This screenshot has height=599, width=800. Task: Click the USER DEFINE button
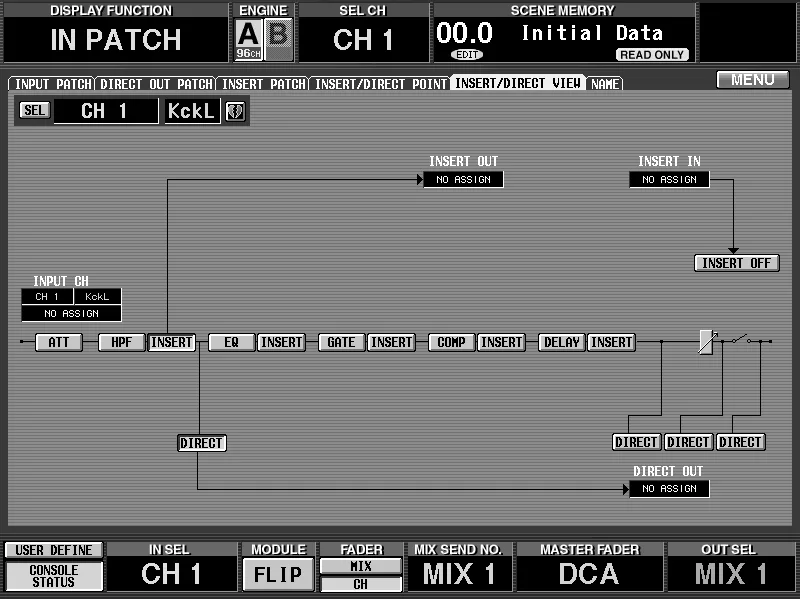(54, 550)
